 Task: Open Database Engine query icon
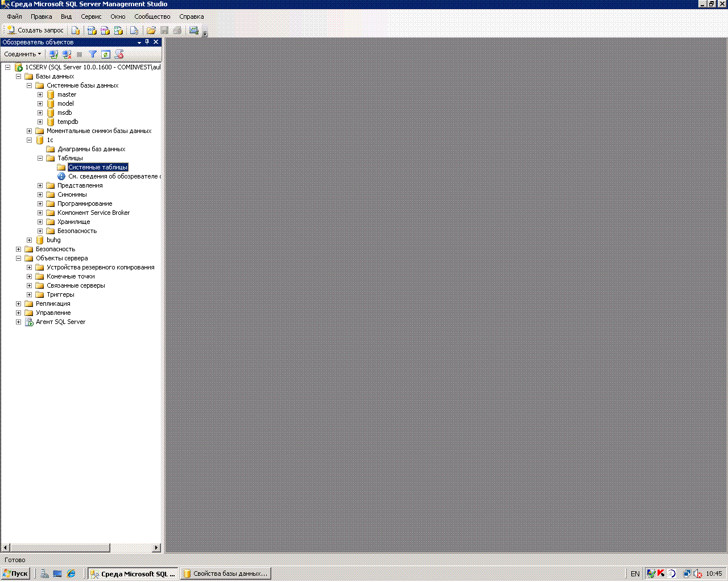click(76, 30)
